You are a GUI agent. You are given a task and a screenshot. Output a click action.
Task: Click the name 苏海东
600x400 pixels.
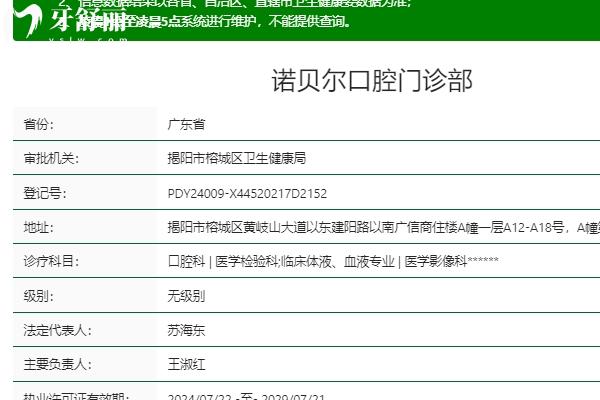pos(186,330)
